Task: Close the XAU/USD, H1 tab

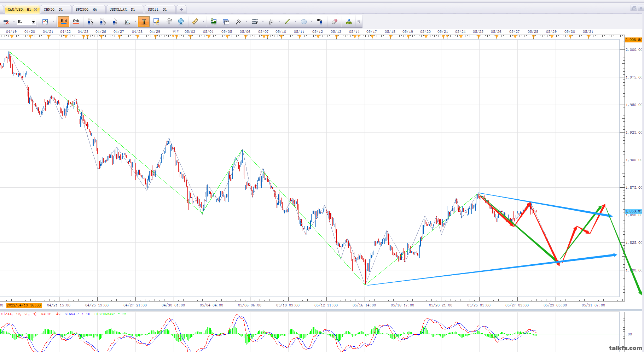Action: (35, 10)
